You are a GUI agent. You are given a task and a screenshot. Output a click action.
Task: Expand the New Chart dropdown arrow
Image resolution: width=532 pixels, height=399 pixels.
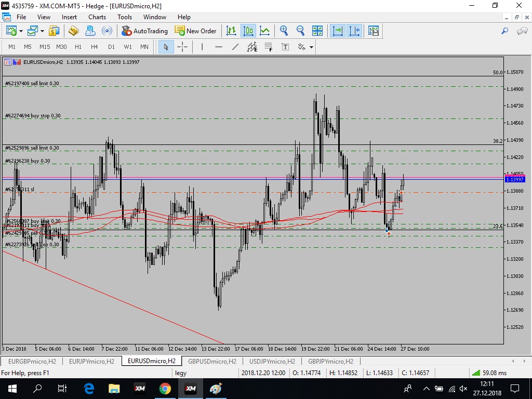tap(21, 31)
